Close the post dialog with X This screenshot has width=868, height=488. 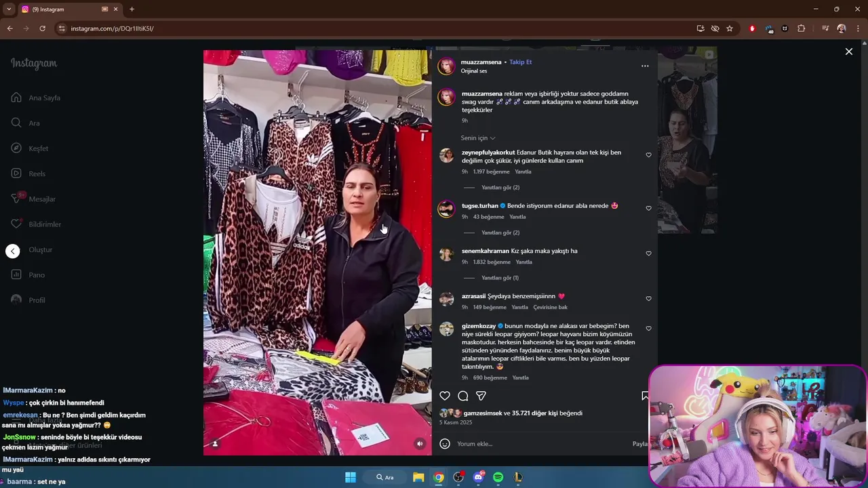point(848,52)
